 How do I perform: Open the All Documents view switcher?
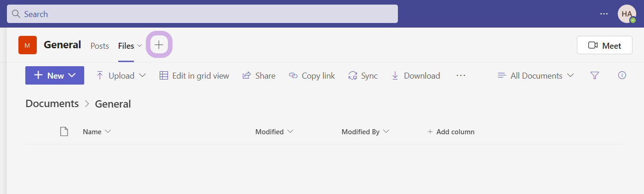[x=536, y=76]
